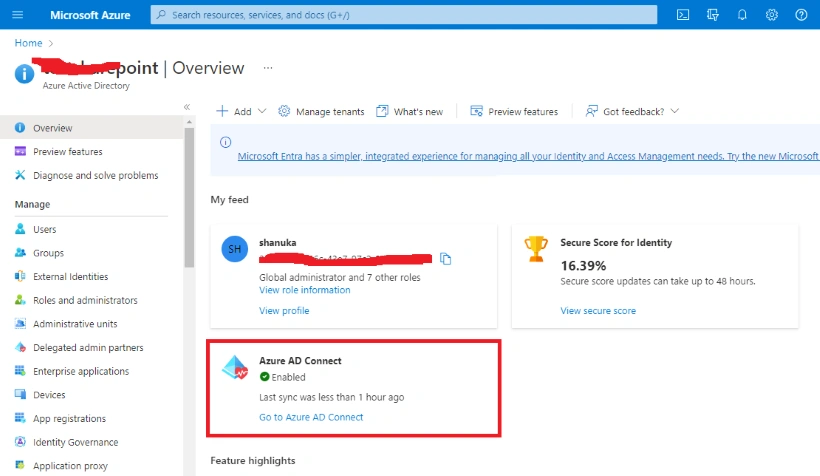Click Manage tenants in toolbar
This screenshot has width=820, height=476.
[321, 111]
